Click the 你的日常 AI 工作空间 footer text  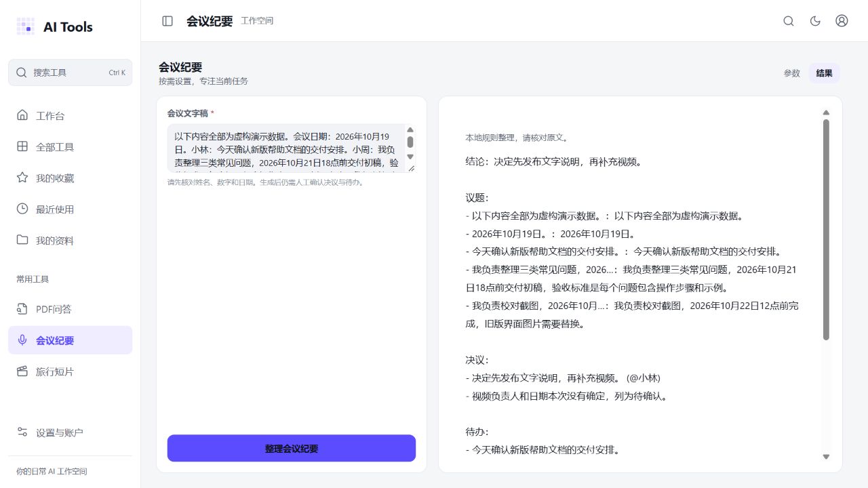point(52,472)
